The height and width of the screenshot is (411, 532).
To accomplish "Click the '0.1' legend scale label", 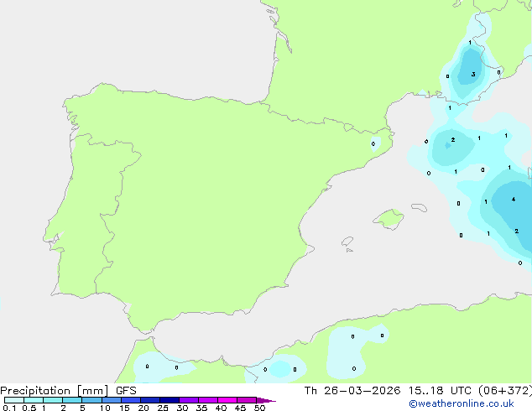I will tap(9, 408).
